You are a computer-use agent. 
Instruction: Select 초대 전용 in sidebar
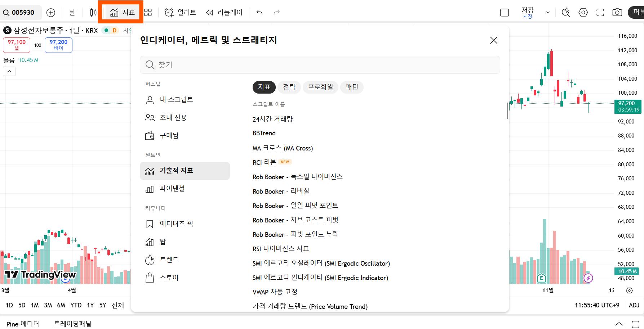coord(185,118)
